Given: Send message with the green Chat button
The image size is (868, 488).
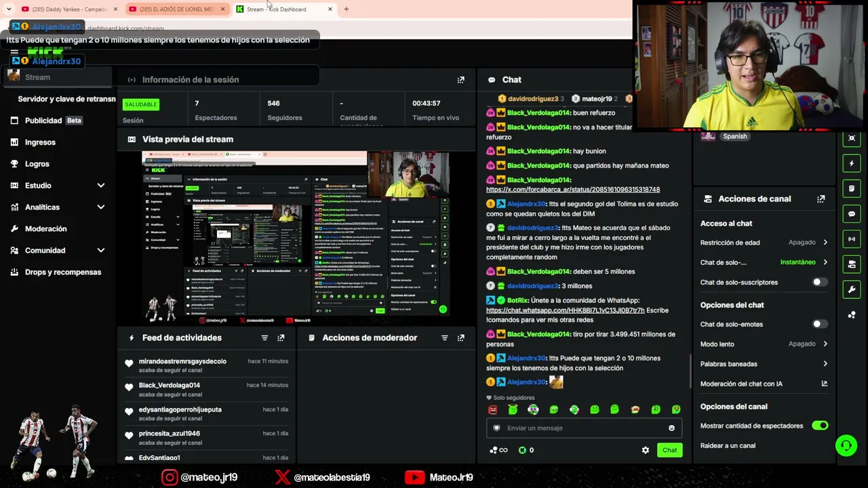Looking at the screenshot, I should 669,450.
